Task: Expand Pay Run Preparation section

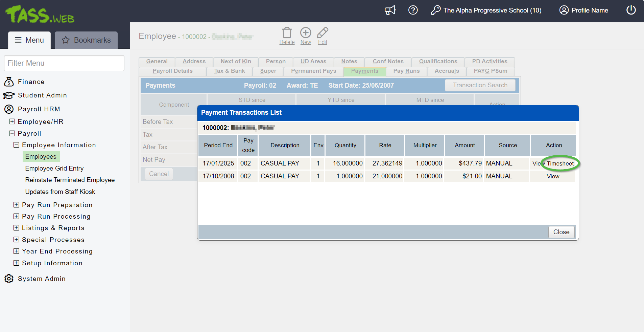Action: tap(16, 205)
